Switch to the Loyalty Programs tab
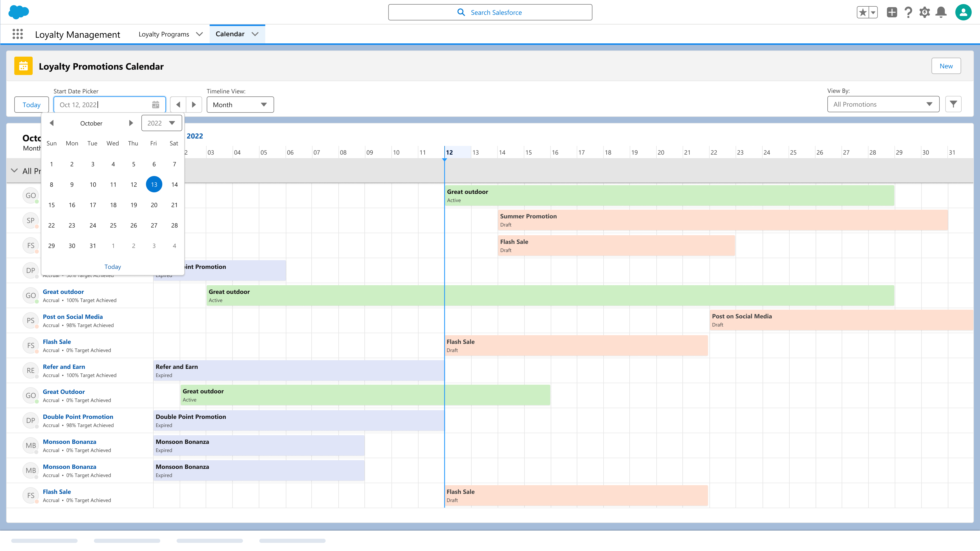980x551 pixels. (x=164, y=34)
